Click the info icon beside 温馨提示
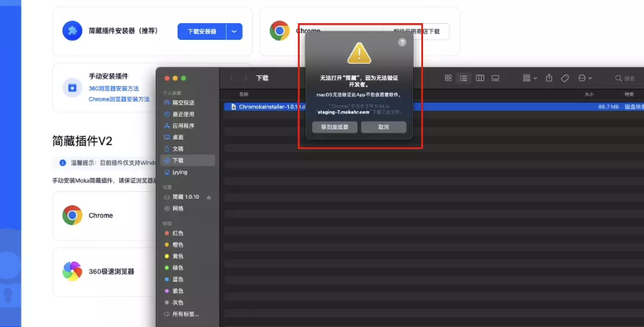Screen dimensions: 644x327 [62, 163]
